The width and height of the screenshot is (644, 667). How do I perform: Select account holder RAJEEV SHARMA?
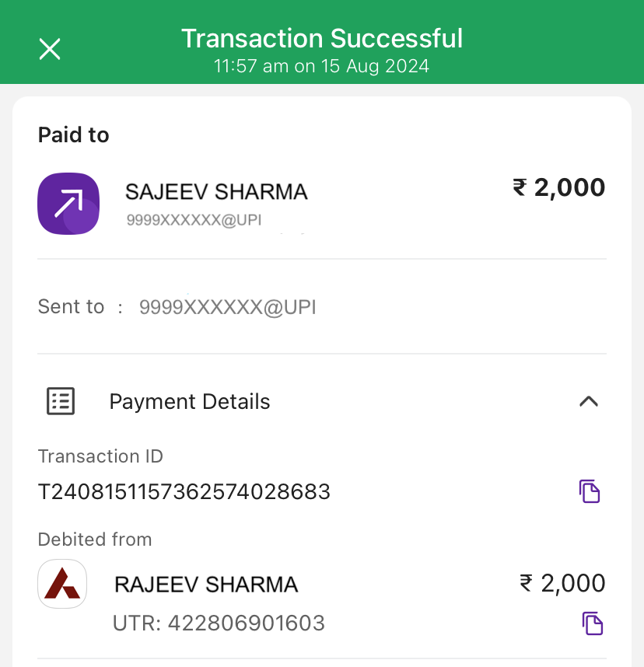point(206,585)
